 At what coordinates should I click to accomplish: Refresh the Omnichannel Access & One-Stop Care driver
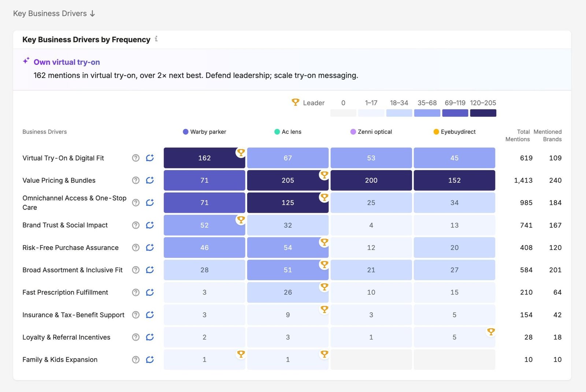150,203
